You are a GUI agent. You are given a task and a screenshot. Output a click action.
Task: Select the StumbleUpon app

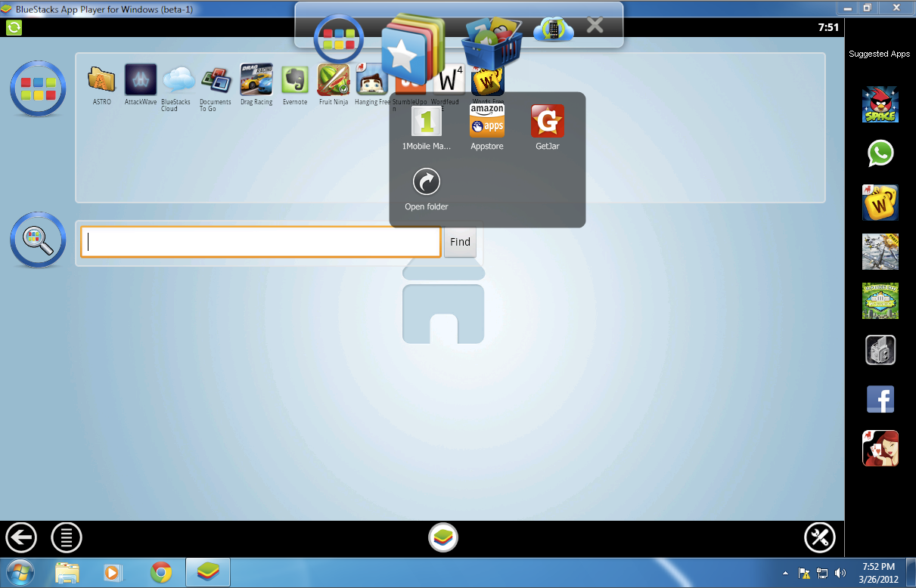coord(408,79)
